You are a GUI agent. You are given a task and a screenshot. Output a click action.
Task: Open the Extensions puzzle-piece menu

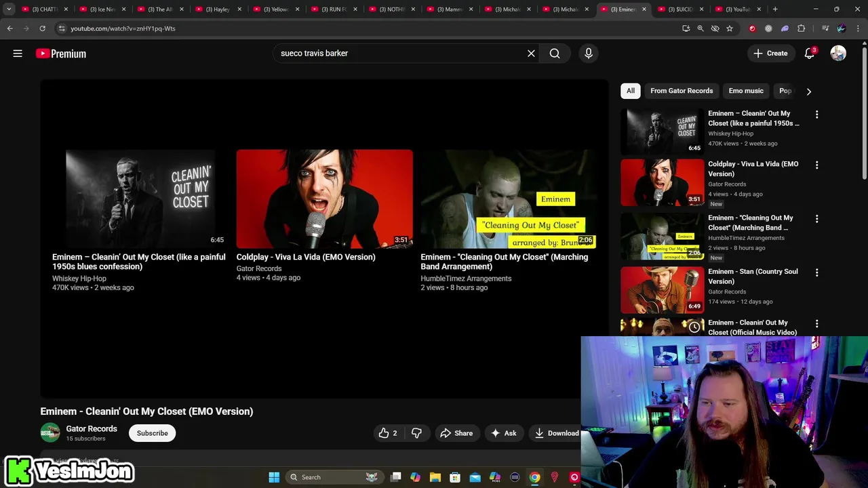(802, 28)
